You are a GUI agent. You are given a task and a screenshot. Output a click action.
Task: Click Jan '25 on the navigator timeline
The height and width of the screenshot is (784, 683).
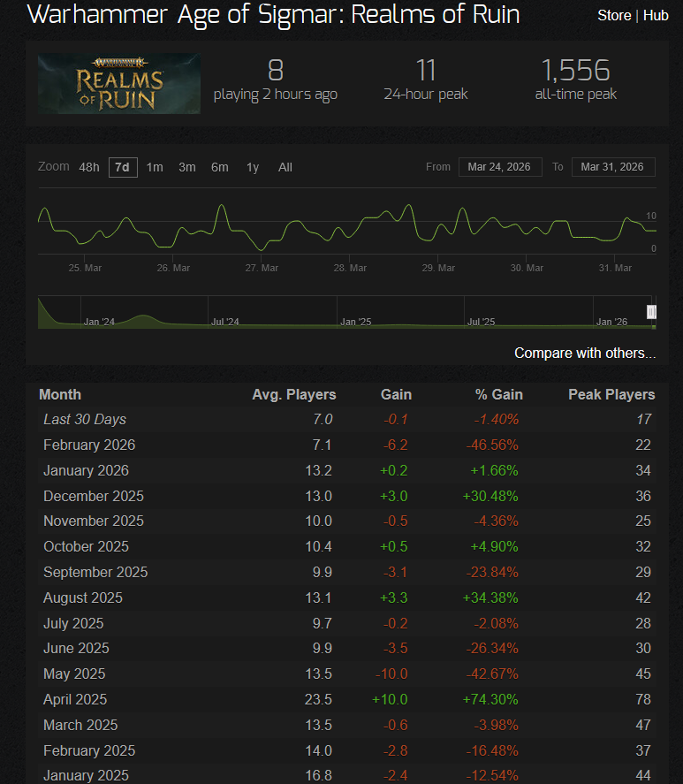[x=355, y=322]
